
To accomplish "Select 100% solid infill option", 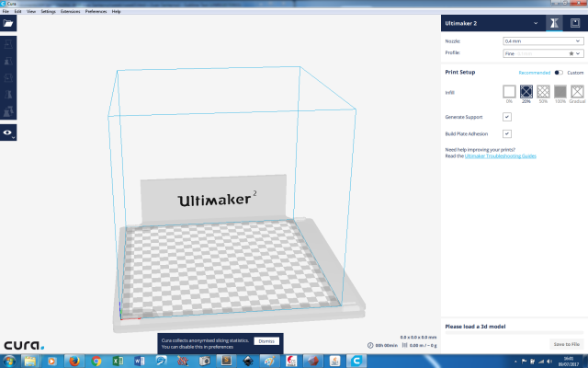I will tap(560, 91).
